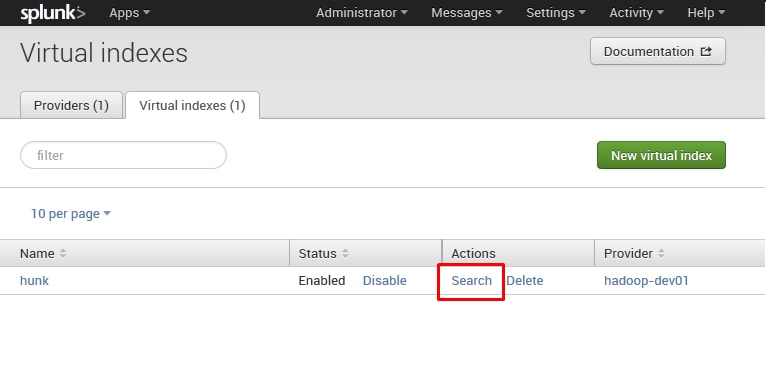Sort the table by Status column
Image resolution: width=766 pixels, height=386 pixels.
pos(323,254)
